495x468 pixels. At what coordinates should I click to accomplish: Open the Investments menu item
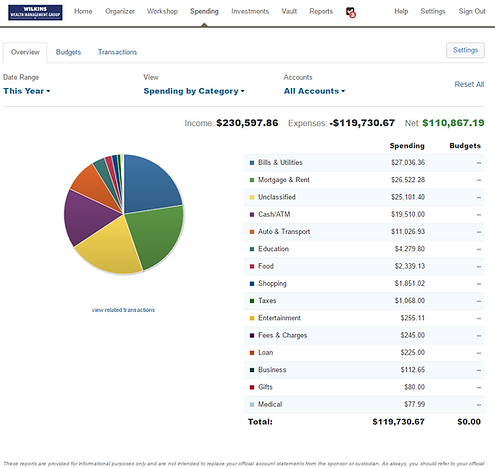(x=250, y=11)
